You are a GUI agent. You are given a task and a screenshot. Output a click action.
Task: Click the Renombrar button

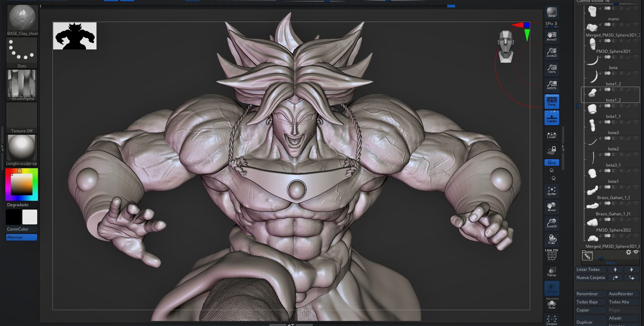(591, 294)
